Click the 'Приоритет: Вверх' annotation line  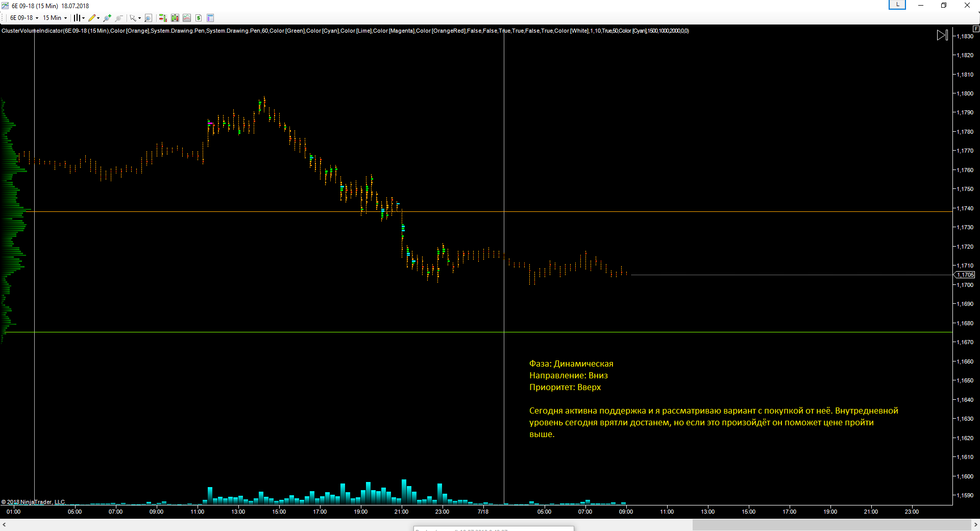point(565,387)
